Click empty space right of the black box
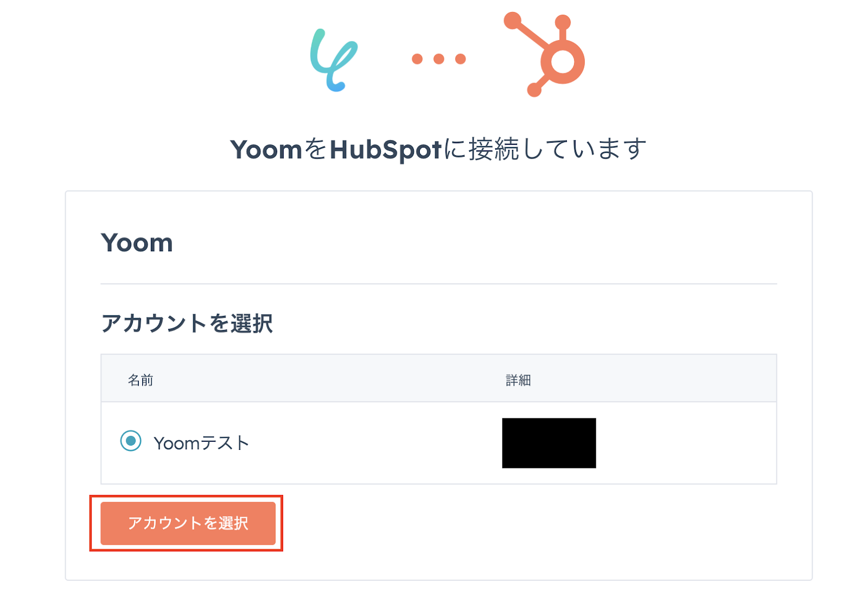Viewport: 868px width, 597px height. [x=686, y=443]
